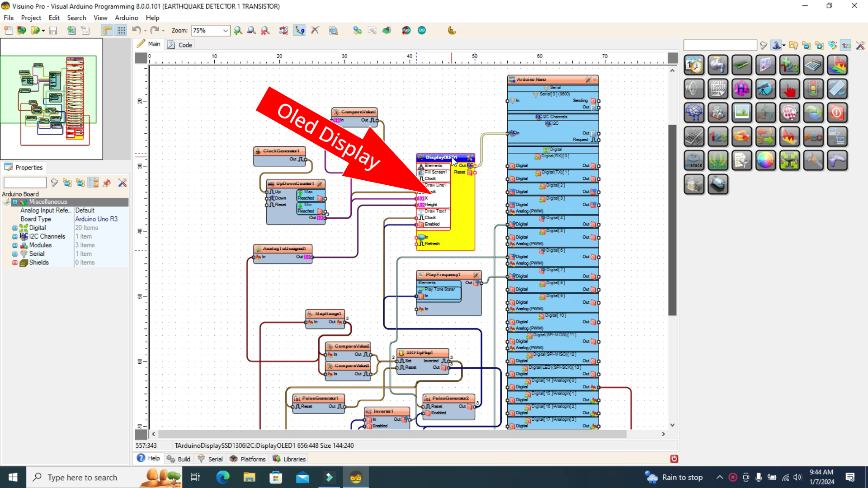
Task: Open the picture image component category
Action: pyautogui.click(x=742, y=113)
